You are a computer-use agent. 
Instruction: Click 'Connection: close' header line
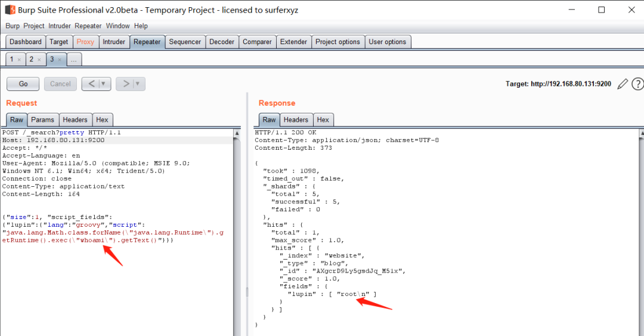coord(37,179)
